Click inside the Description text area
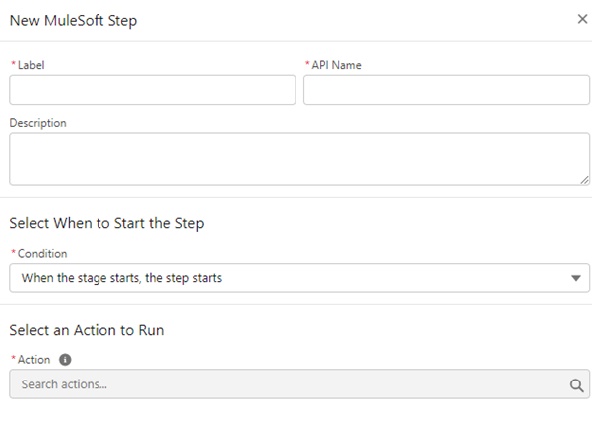Image resolution: width=592 pixels, height=435 pixels. click(299, 159)
